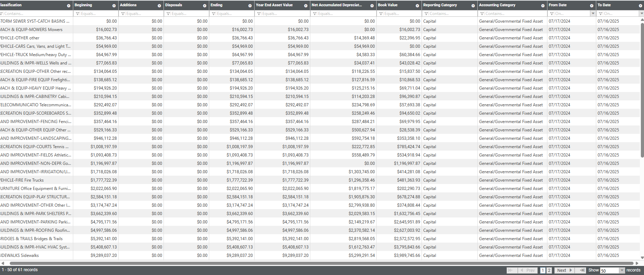Screen dimensions: 644x275
Task: Click the Book Value filter funnel icon
Action: click(381, 14)
